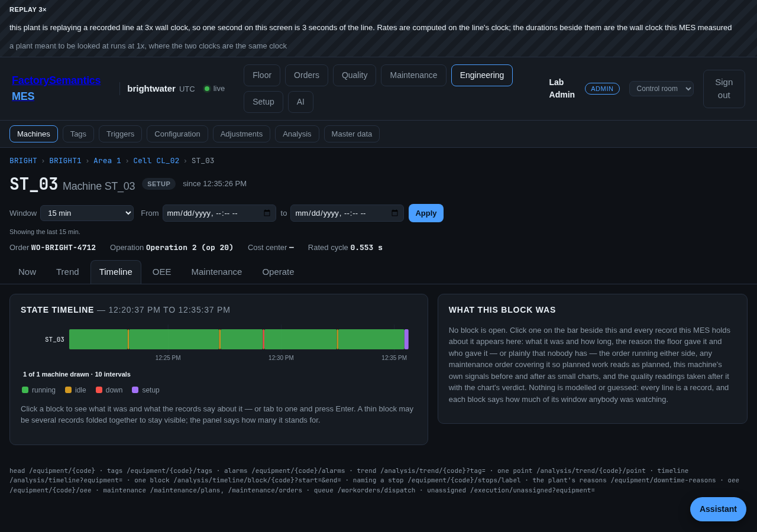Switch to the Quality section
Image resolution: width=757 pixels, height=532 pixels.
[354, 75]
